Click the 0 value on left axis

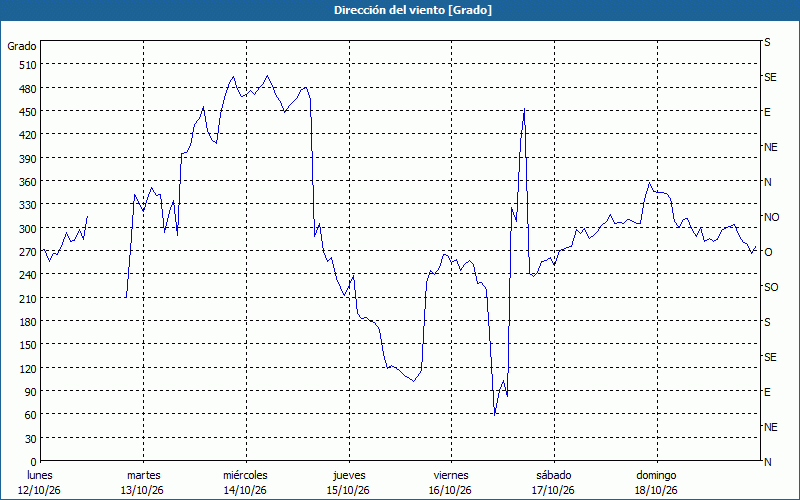(34, 462)
